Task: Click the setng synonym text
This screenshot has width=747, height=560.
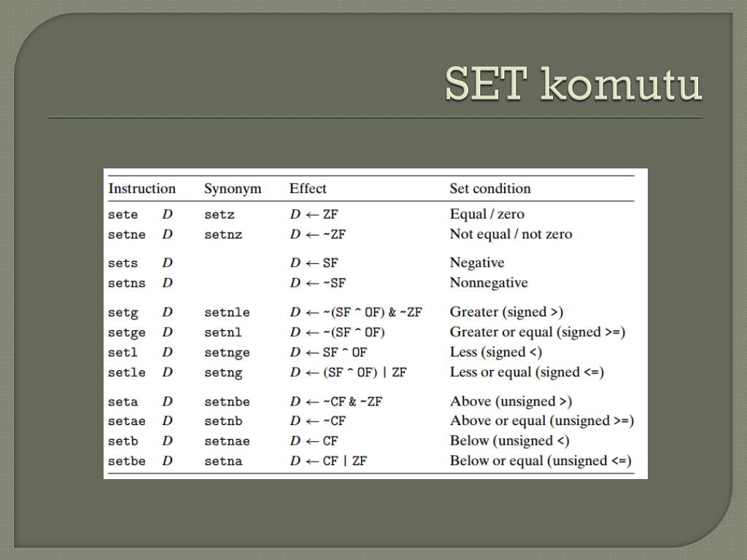Action: point(223,373)
